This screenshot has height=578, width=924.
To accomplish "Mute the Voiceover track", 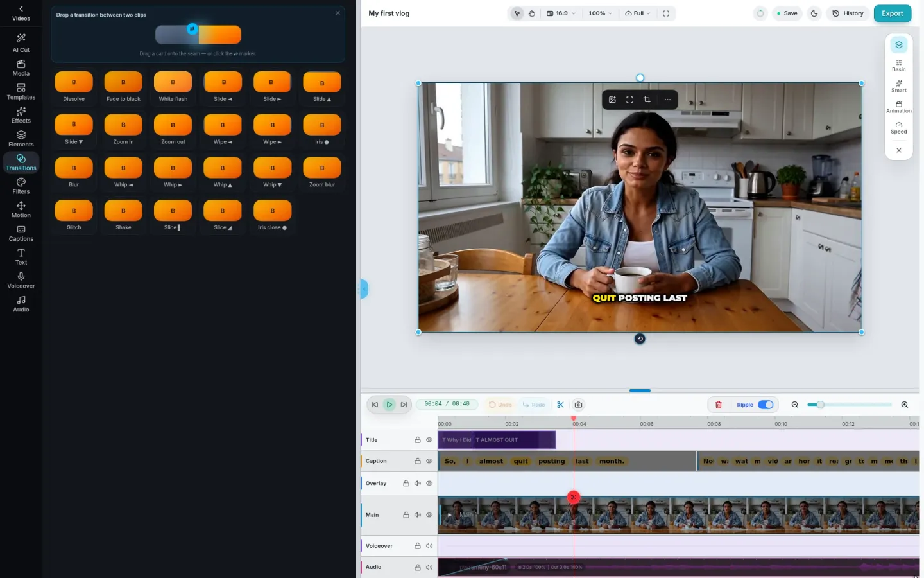I will 429,546.
